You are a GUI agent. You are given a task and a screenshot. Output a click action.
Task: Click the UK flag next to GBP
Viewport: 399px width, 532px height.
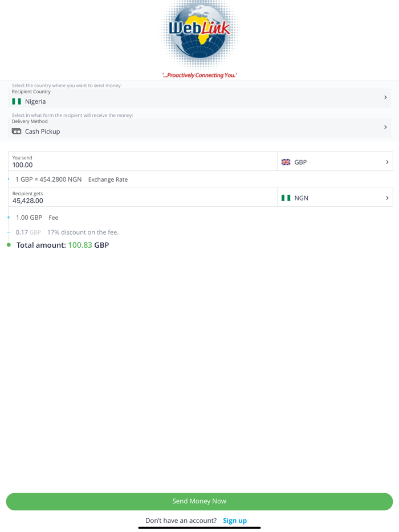[286, 162]
